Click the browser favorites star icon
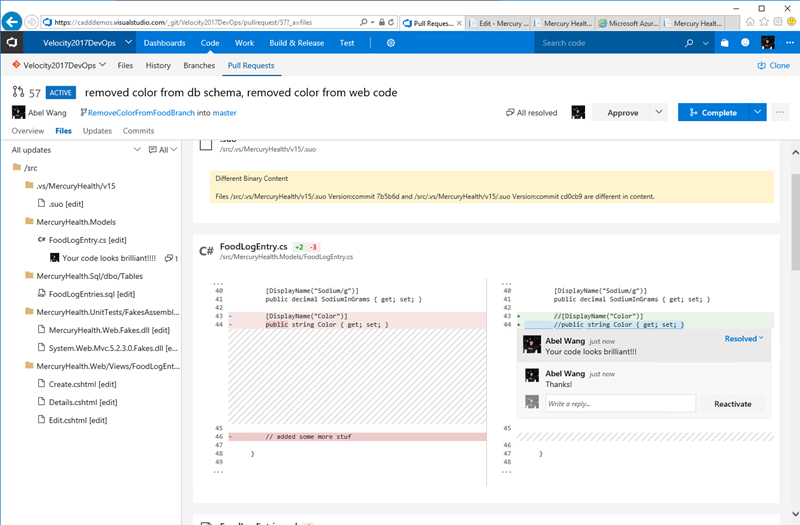This screenshot has width=800, height=525. click(764, 22)
